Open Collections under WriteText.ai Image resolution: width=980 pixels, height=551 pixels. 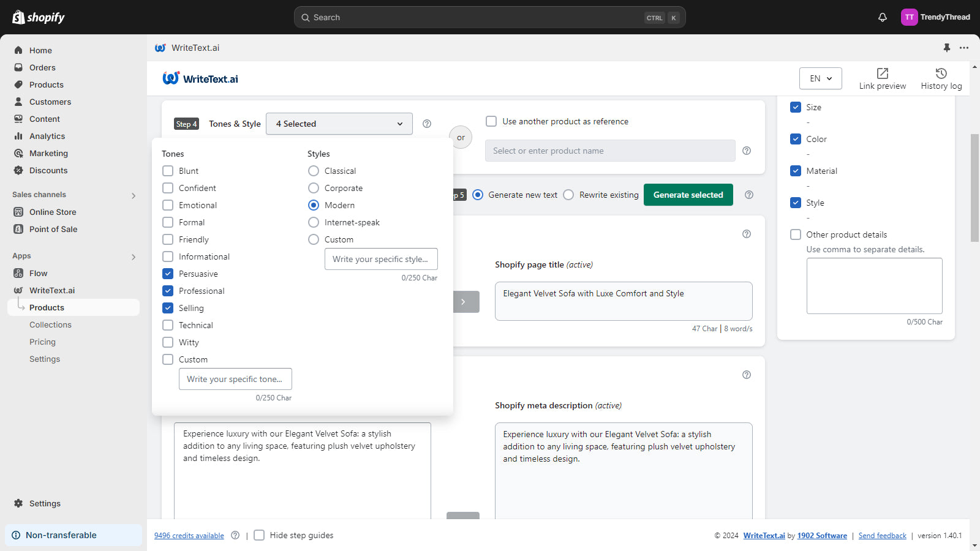(50, 324)
